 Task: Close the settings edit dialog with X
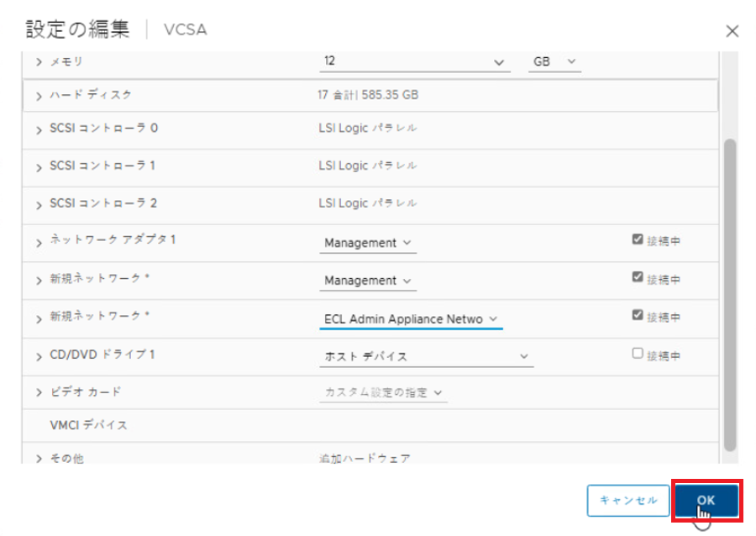pos(732,31)
